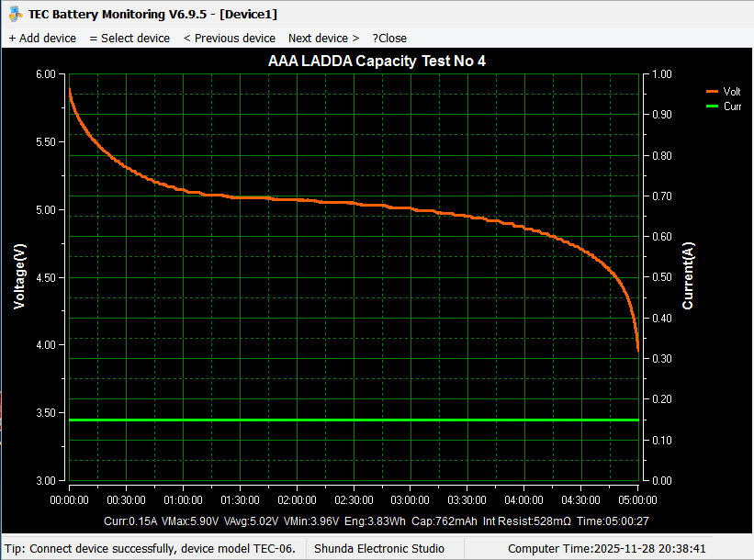Screen dimensions: 754x560
Task: Click the Computer Time status field
Action: 606,548
